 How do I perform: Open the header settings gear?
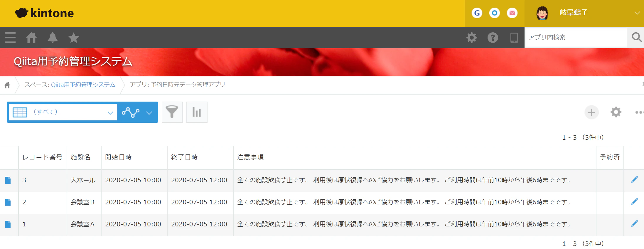point(472,38)
